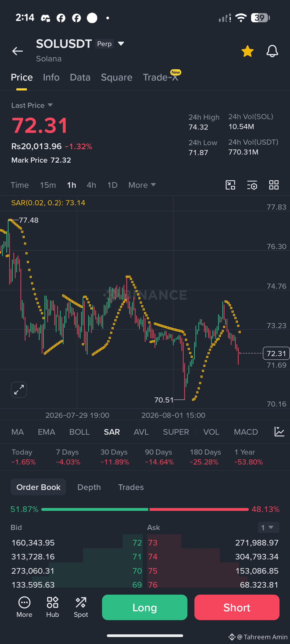Select the 1h chart interval
This screenshot has height=644, width=290.
click(x=71, y=185)
